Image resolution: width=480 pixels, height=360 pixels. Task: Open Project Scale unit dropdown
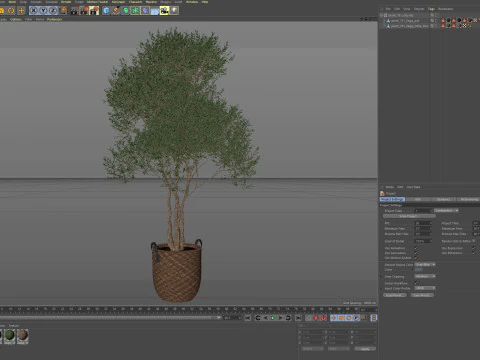446,210
